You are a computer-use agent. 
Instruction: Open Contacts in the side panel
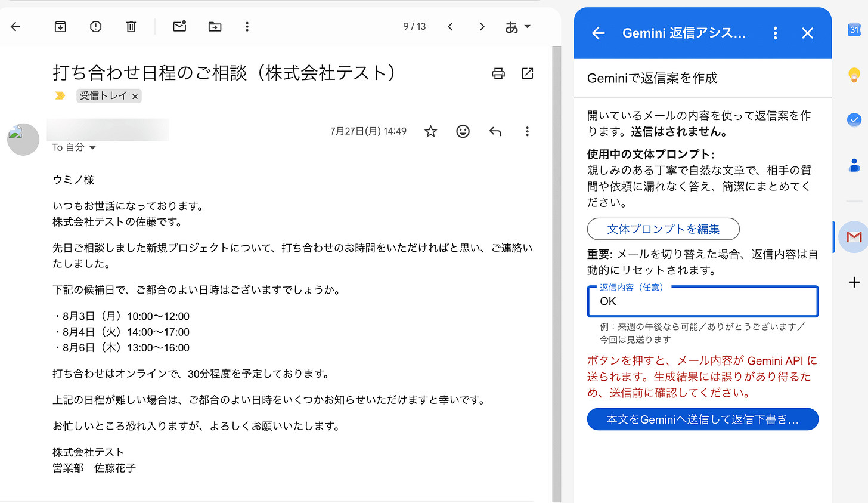854,165
